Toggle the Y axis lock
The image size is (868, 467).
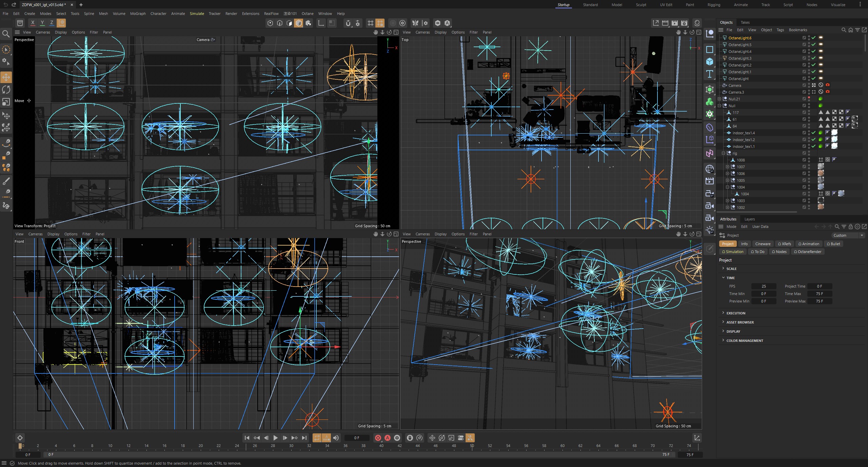pyautogui.click(x=42, y=23)
